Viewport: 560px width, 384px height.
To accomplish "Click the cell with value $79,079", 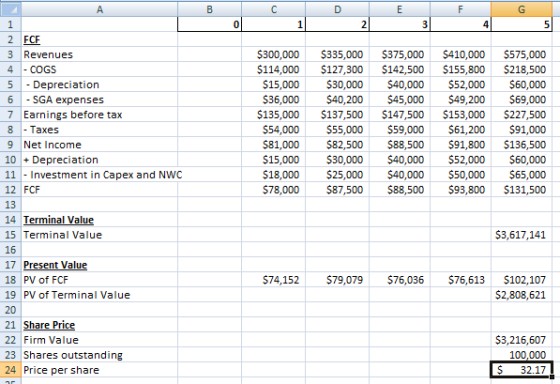I will pos(338,280).
